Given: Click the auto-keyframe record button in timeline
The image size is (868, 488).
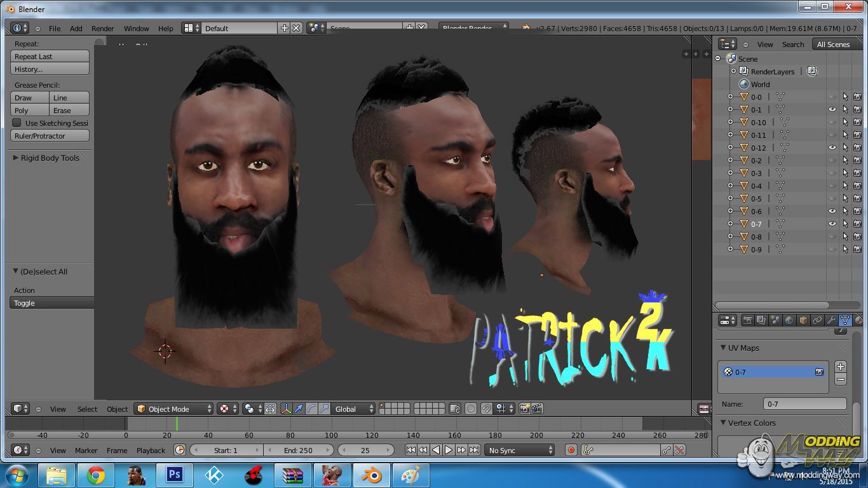Looking at the screenshot, I should tap(571, 450).
